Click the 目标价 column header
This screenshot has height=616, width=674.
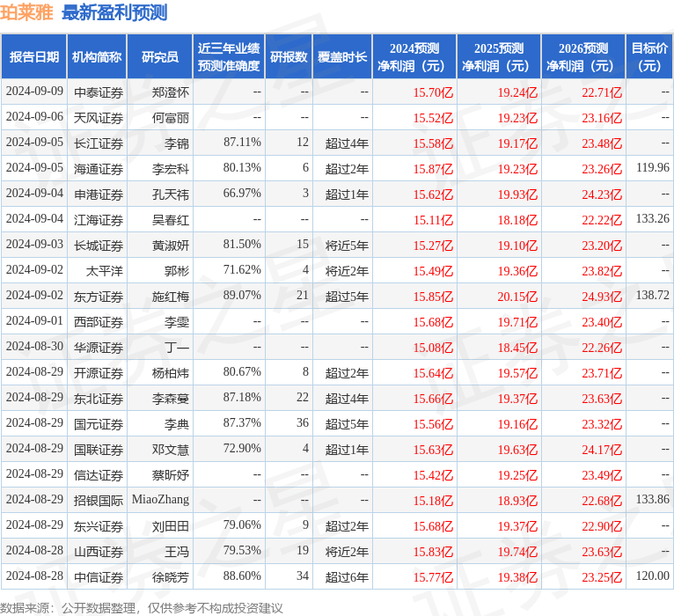tap(649, 57)
